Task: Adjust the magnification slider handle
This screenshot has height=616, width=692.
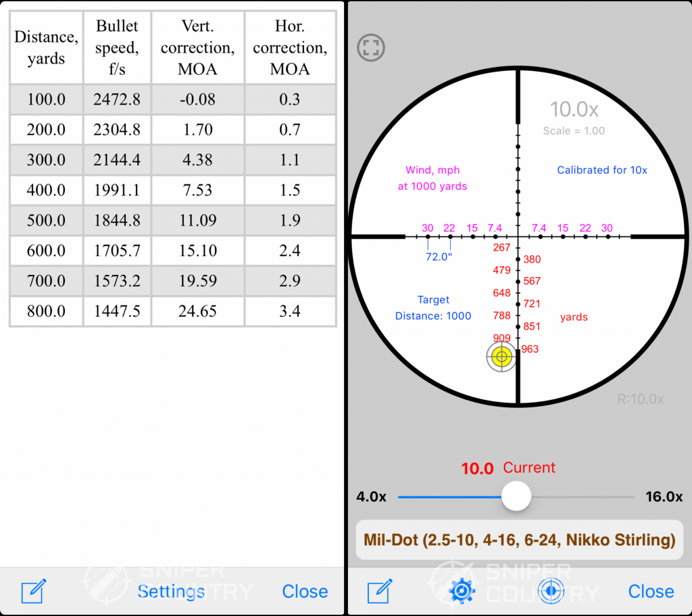Action: coord(516,496)
